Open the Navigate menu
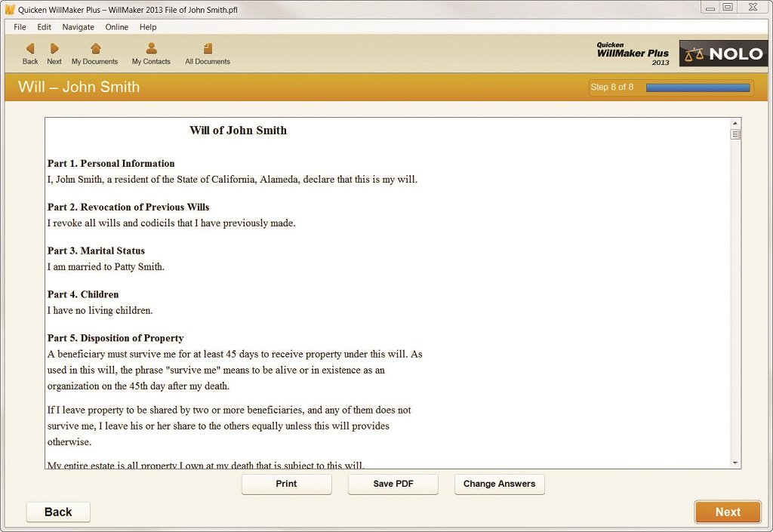This screenshot has height=532, width=773. (x=79, y=27)
